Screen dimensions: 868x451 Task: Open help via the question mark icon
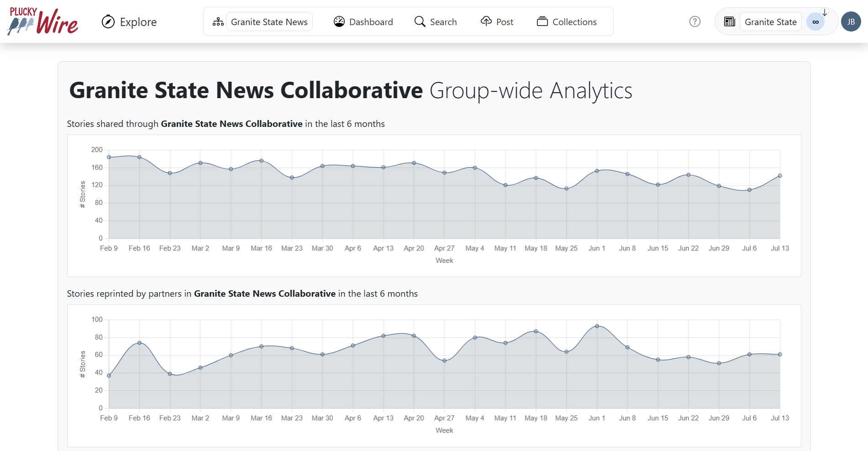coord(694,21)
